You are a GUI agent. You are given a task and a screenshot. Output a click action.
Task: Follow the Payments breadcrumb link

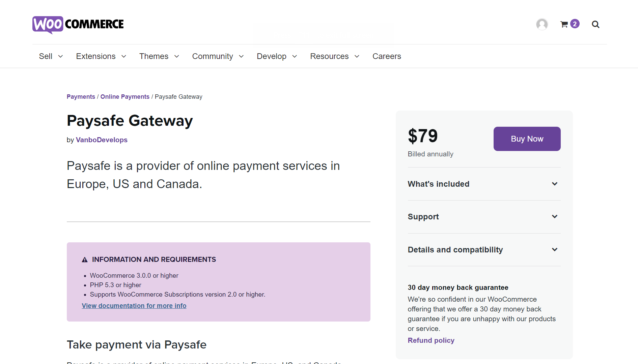point(81,97)
